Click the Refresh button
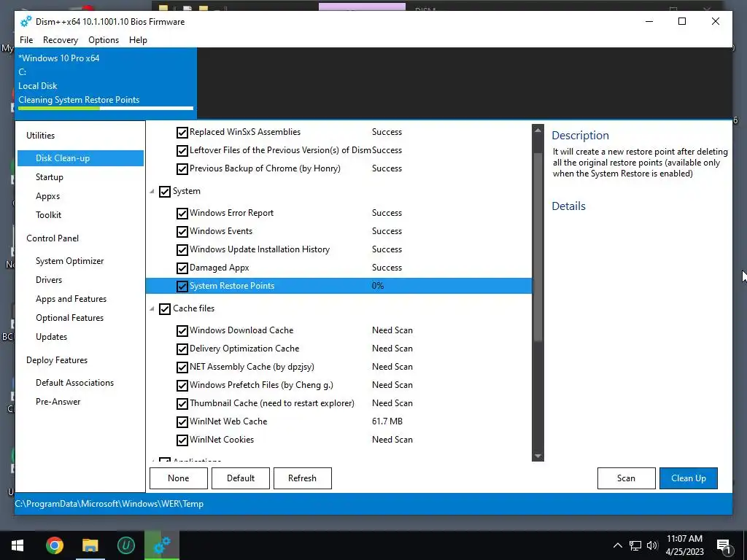This screenshot has height=560, width=747. pos(303,478)
